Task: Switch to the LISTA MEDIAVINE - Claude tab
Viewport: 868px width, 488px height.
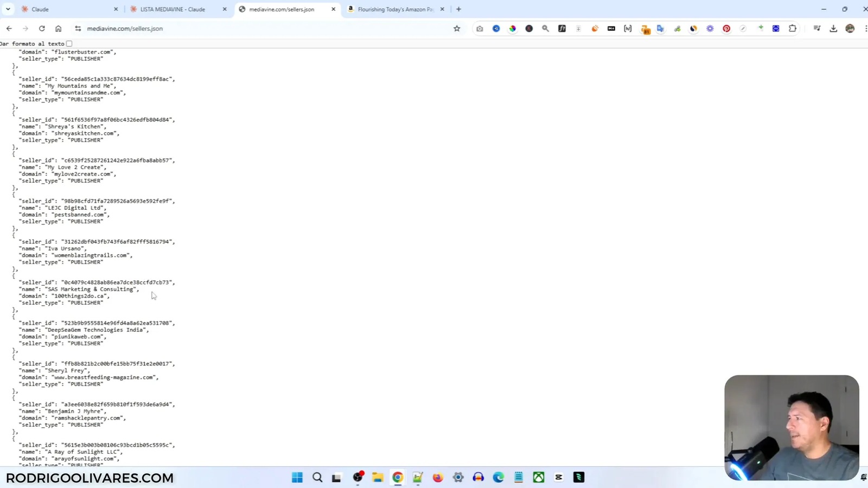Action: [173, 9]
